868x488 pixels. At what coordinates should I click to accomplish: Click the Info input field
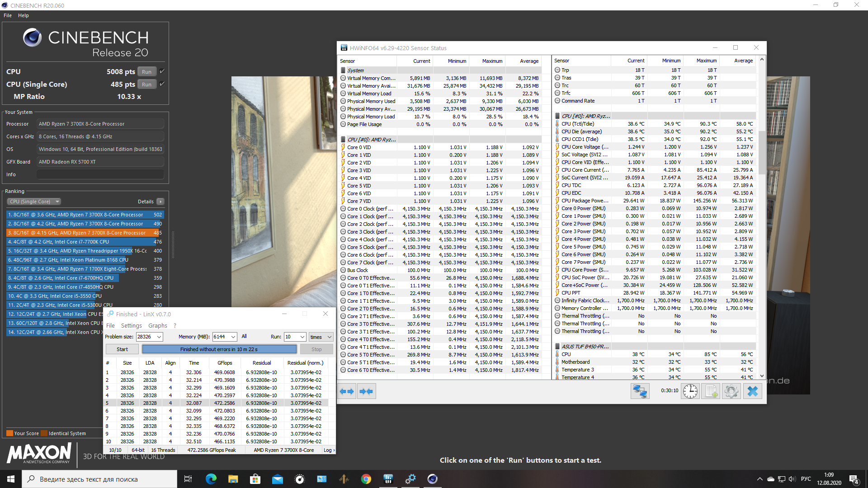point(100,174)
